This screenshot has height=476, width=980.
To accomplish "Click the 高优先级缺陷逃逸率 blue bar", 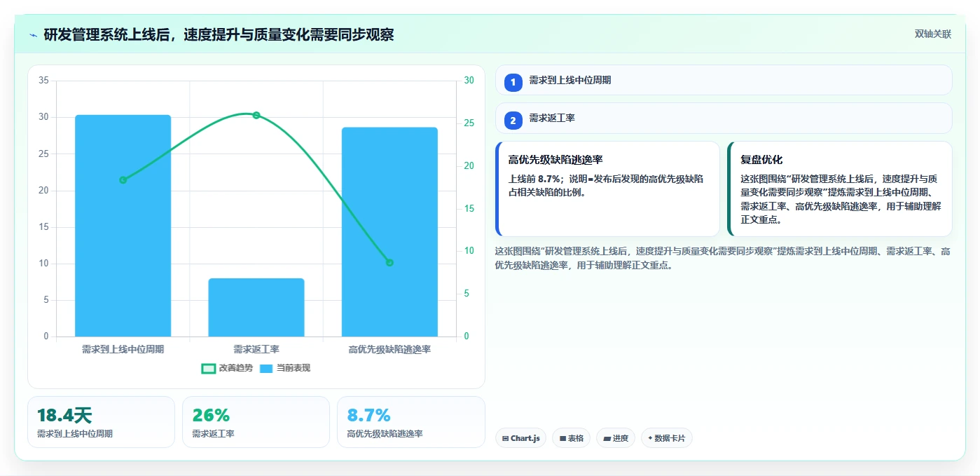I will click(x=389, y=232).
